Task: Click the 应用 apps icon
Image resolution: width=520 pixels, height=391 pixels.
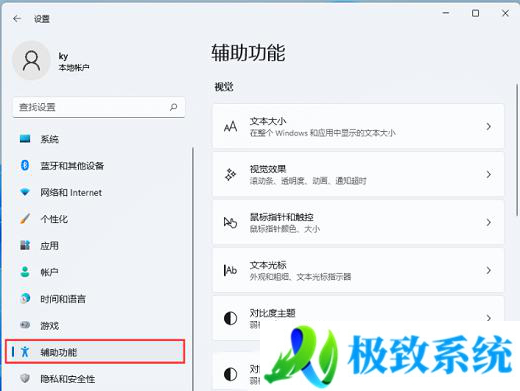Action: click(x=25, y=245)
